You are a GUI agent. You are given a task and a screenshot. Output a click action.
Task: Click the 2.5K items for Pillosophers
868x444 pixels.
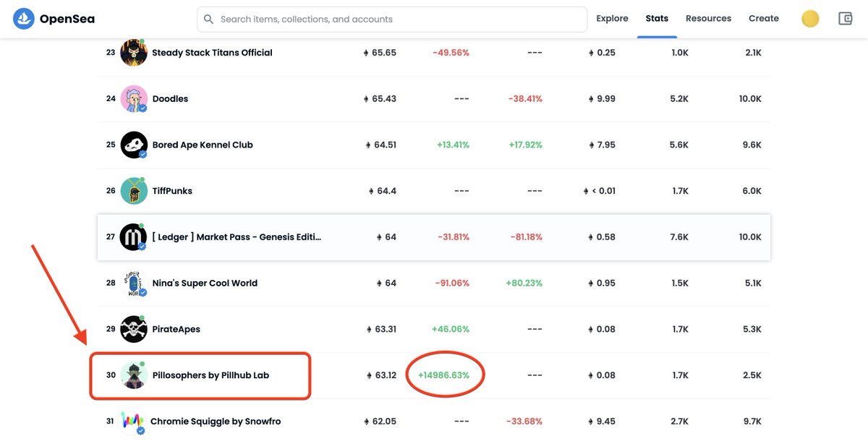752,375
